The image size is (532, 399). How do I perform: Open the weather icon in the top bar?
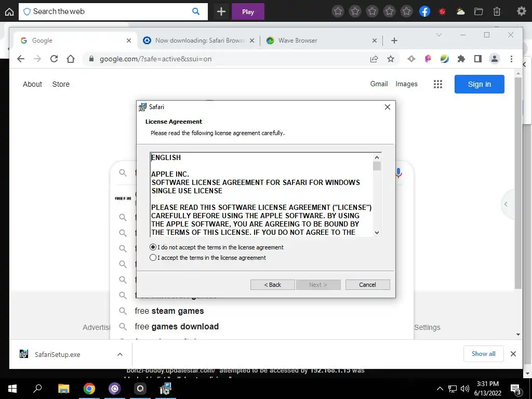point(460,12)
